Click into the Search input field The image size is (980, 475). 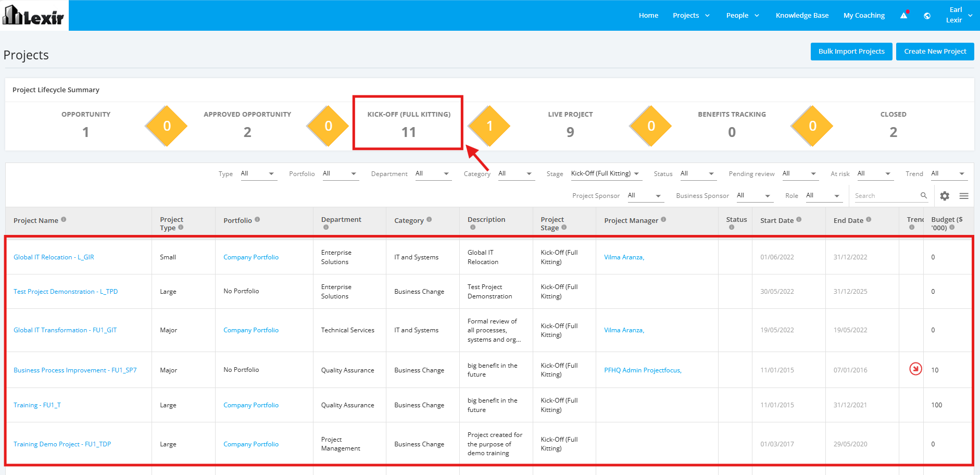coord(886,195)
